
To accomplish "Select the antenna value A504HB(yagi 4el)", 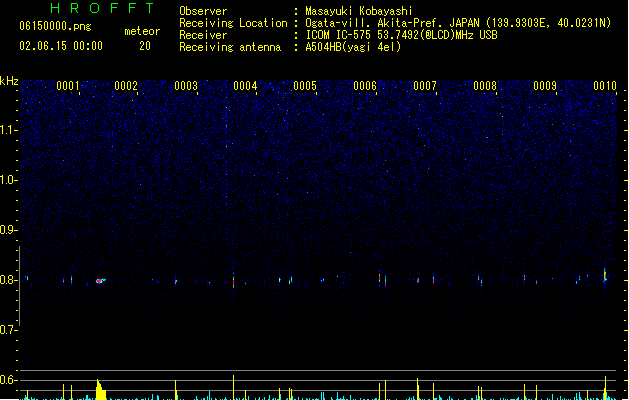I will [353, 47].
